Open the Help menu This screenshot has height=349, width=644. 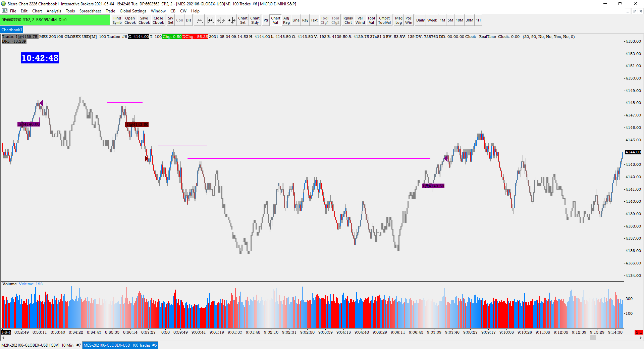coord(195,11)
